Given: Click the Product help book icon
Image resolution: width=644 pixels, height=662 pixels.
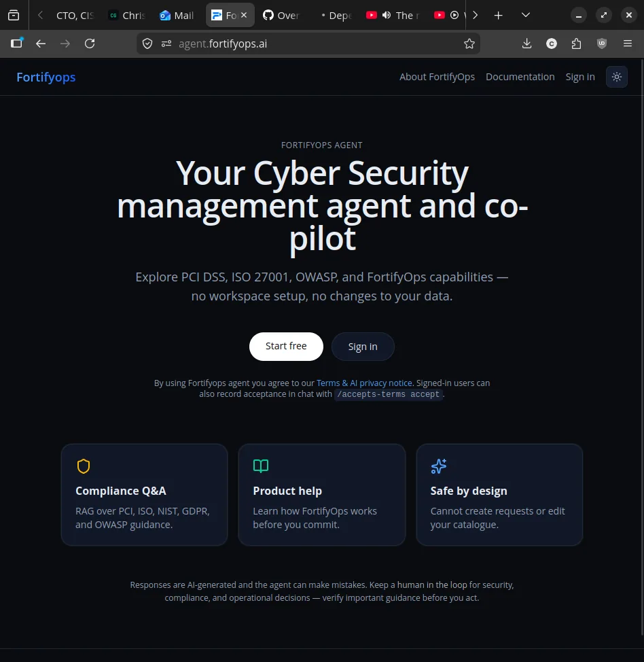Looking at the screenshot, I should [261, 466].
